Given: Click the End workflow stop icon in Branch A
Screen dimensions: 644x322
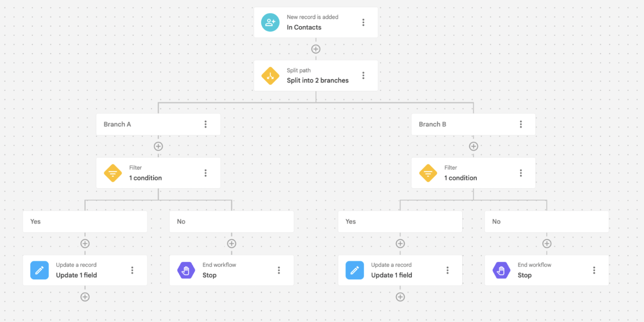Looking at the screenshot, I should 186,270.
